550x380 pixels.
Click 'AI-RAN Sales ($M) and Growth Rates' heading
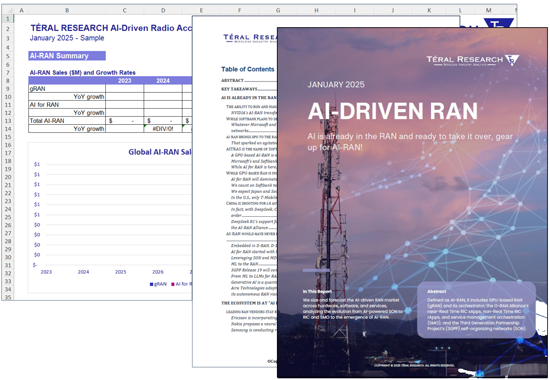tap(82, 73)
